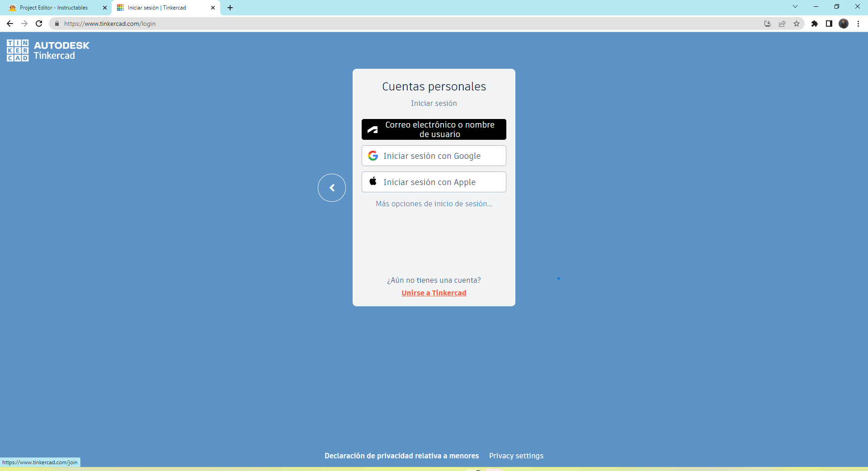This screenshot has height=471, width=868.
Task: Open the Chrome three-dot menu
Action: (858, 24)
